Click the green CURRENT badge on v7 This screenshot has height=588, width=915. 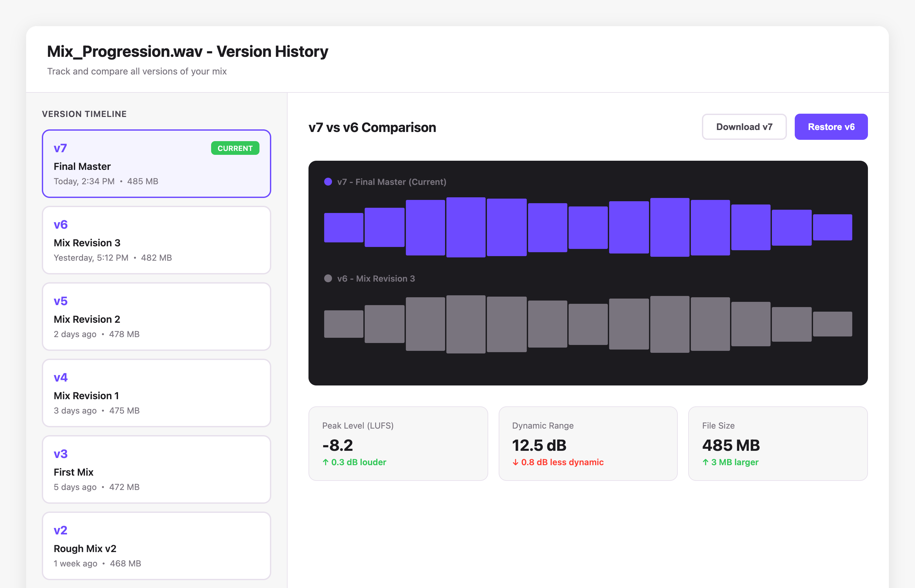[235, 148]
